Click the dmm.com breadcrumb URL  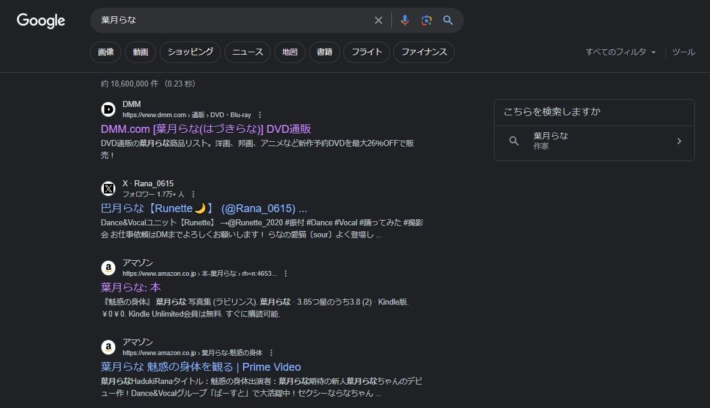187,115
